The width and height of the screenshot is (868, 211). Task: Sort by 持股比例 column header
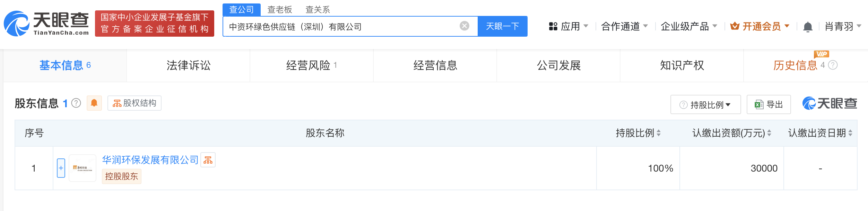click(638, 133)
